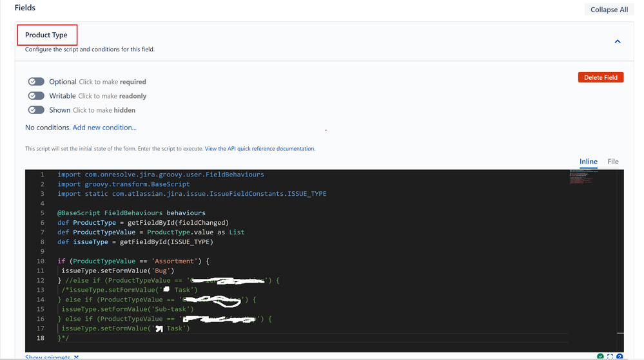Open the API quick reference documentation link

coord(260,149)
